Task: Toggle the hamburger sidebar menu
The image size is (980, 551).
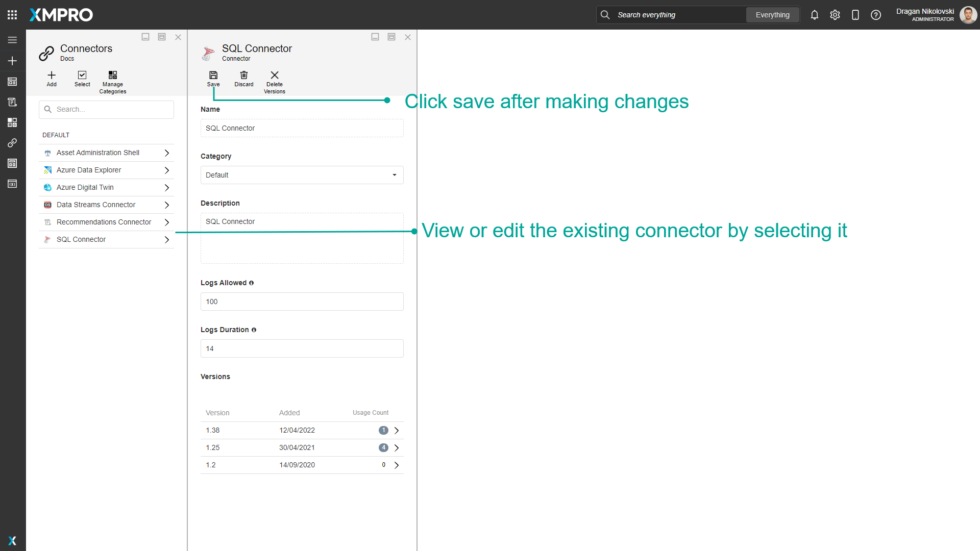Action: point(12,40)
